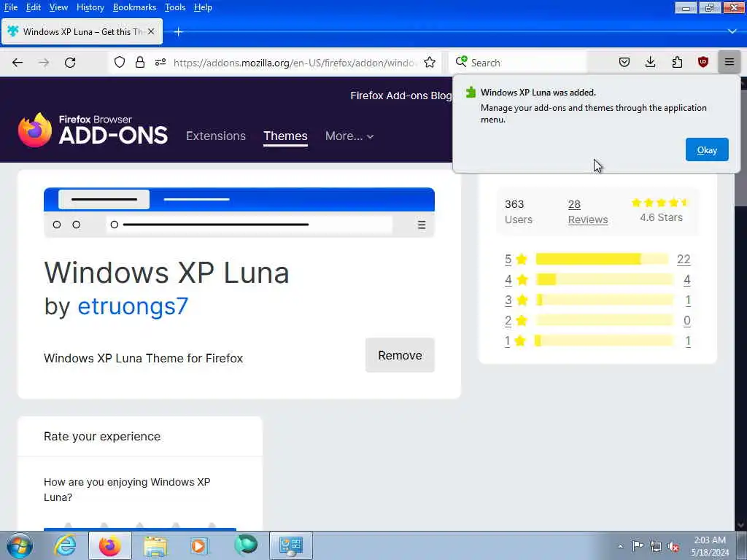Screen dimensions: 747x560
Task: Click the 4.6 Stars rating text
Action: pos(661,217)
